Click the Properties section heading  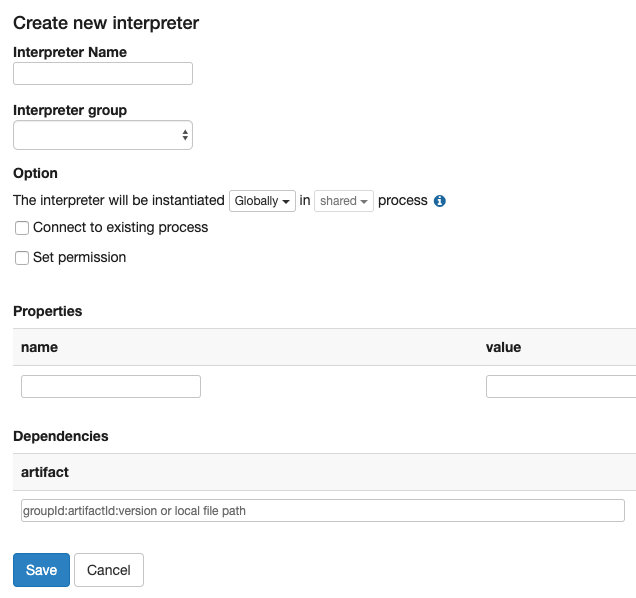(48, 311)
